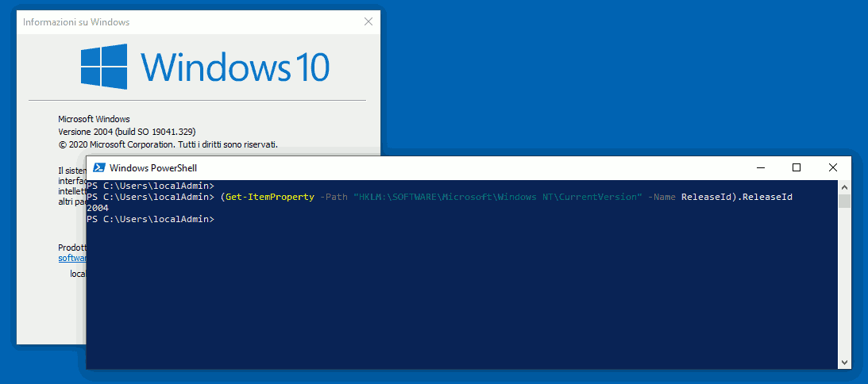This screenshot has width=868, height=384.
Task: Click the 2020 Microsoft Corporation copyright line
Action: pos(168,144)
